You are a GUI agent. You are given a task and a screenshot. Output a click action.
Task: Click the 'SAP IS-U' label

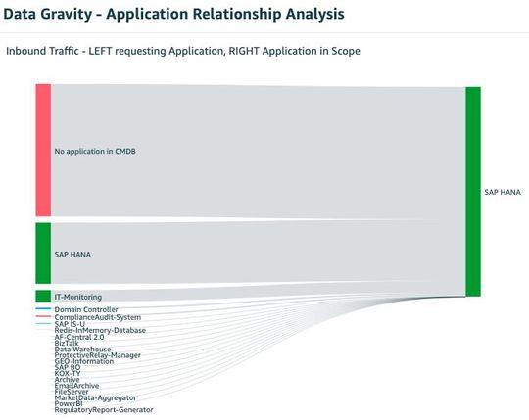coord(70,324)
